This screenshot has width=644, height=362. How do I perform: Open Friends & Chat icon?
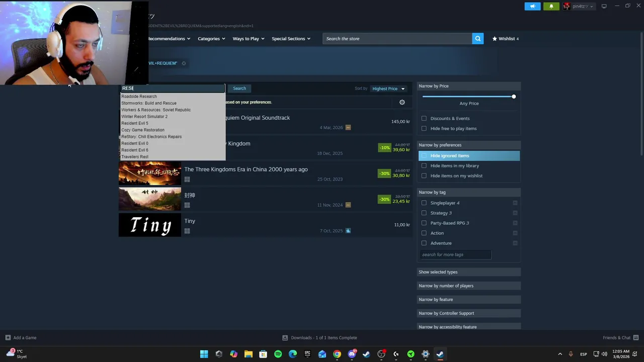coord(636,338)
